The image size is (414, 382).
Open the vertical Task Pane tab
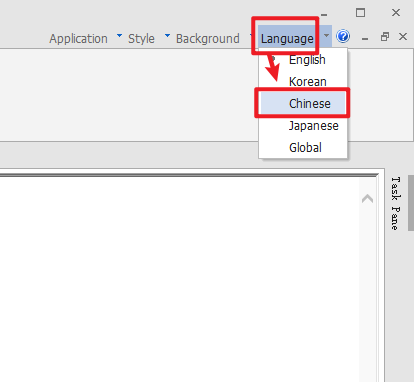(x=395, y=203)
